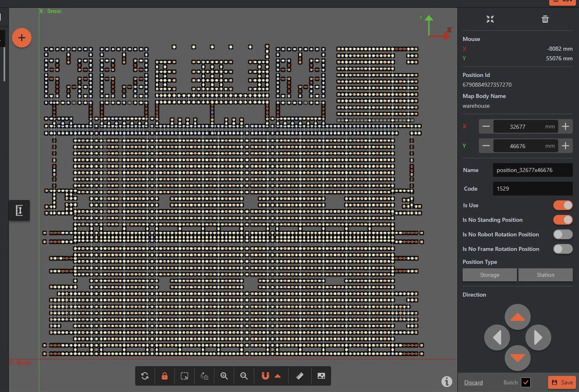Screen dimensions: 579x392
Task: Enable Is No Robot Rotation Position
Action: pyautogui.click(x=563, y=234)
